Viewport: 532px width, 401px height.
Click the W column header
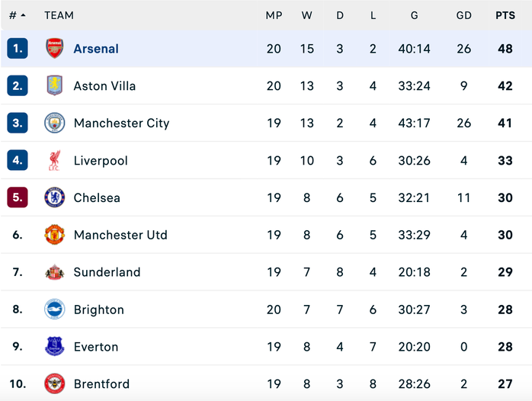pyautogui.click(x=306, y=15)
